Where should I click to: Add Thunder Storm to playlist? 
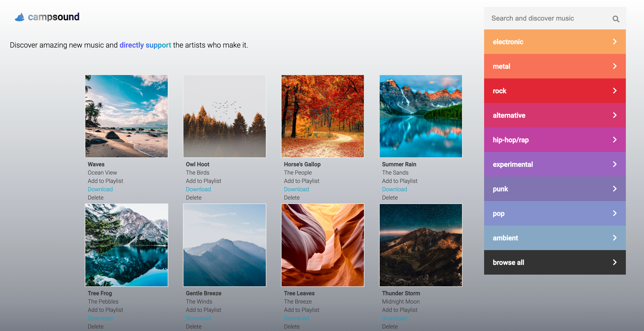(x=400, y=310)
